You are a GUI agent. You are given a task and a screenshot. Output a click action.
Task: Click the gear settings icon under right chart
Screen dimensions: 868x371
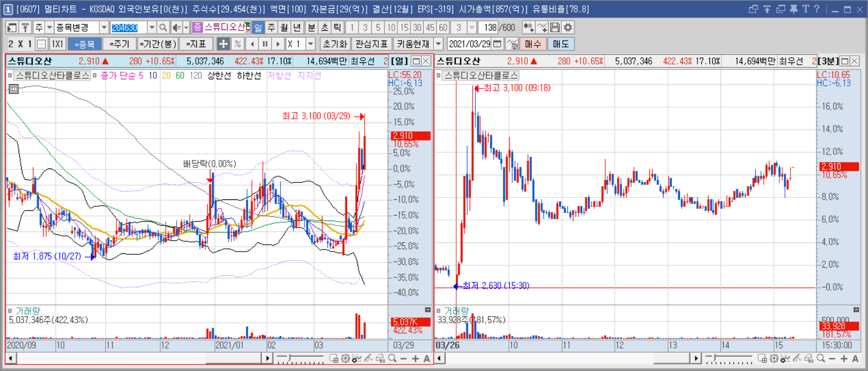pos(774,358)
